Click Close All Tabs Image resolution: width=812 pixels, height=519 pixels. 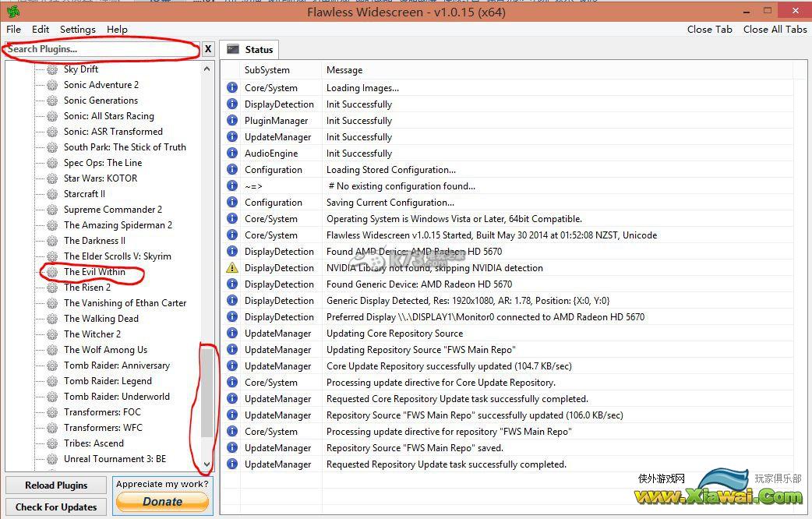coord(775,30)
